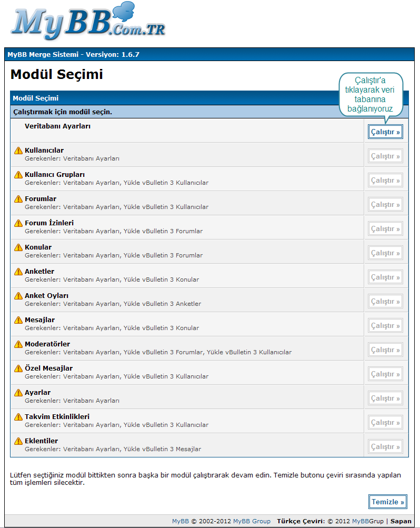Image resolution: width=420 pixels, height=528 pixels.
Task: Click the Konular module title
Action: point(38,247)
